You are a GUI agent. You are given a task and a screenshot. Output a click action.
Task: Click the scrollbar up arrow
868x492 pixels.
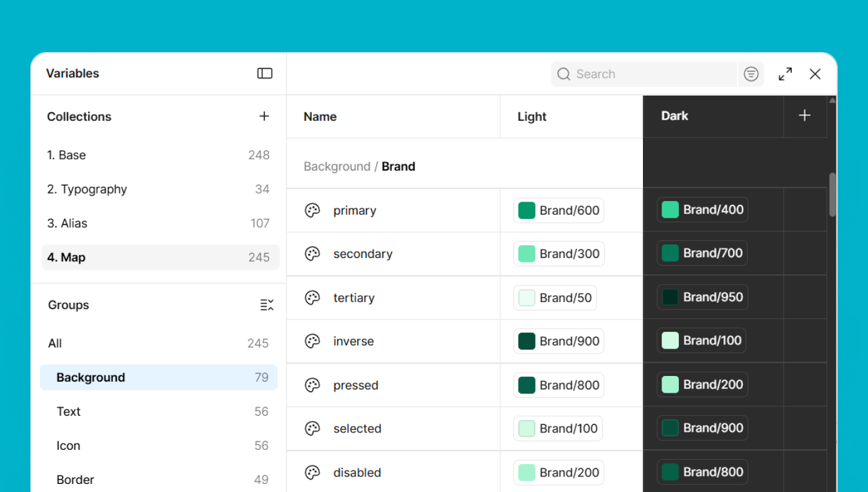(833, 100)
